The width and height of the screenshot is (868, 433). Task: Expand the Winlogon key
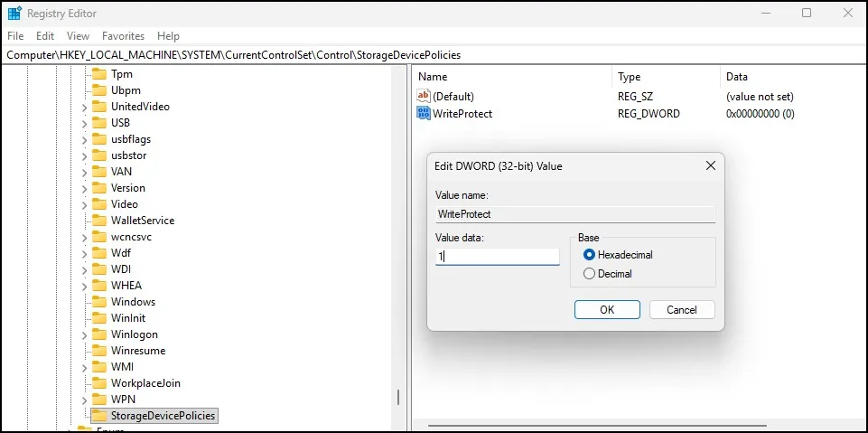pyautogui.click(x=84, y=334)
